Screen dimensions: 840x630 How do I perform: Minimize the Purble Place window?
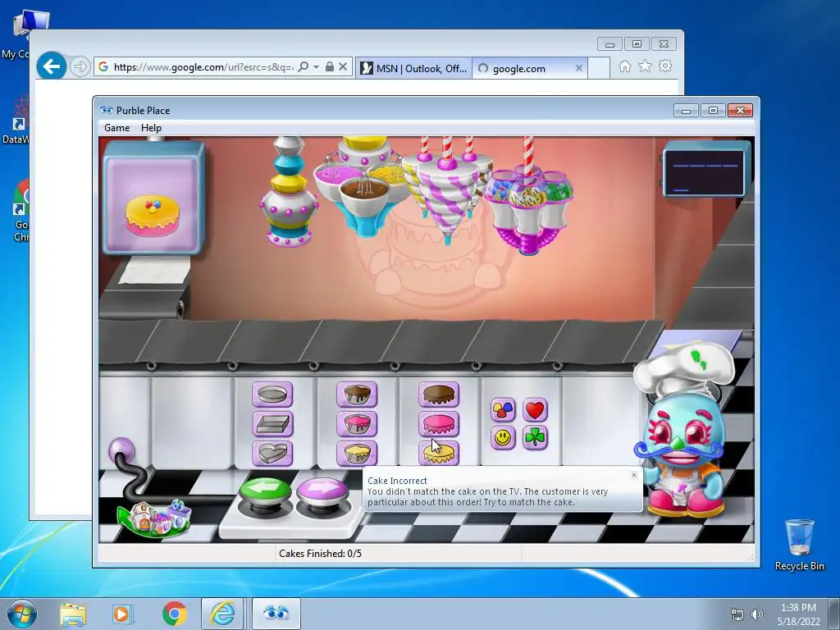pos(686,111)
